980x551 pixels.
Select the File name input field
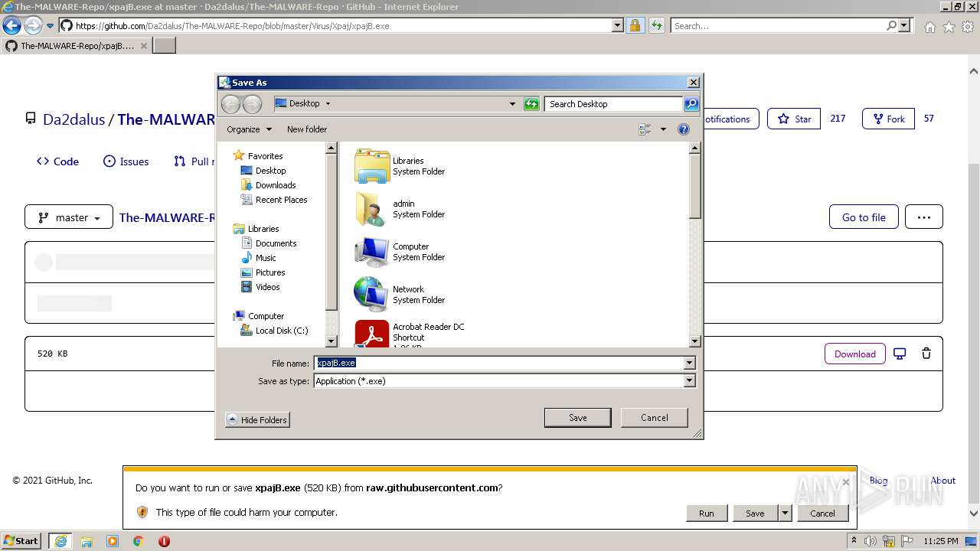[x=498, y=363]
